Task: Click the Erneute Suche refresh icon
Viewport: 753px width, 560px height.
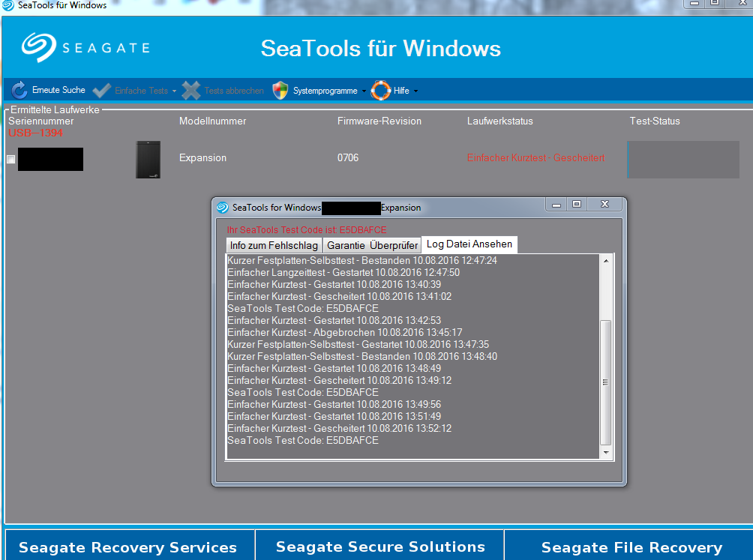Action: [19, 90]
